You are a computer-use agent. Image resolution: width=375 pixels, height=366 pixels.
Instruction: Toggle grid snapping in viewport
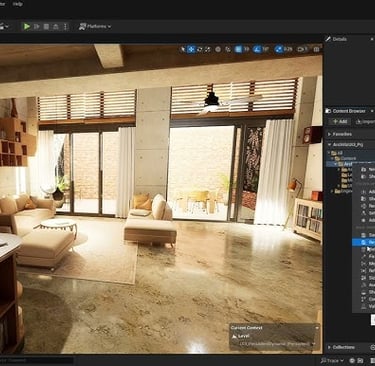click(238, 49)
